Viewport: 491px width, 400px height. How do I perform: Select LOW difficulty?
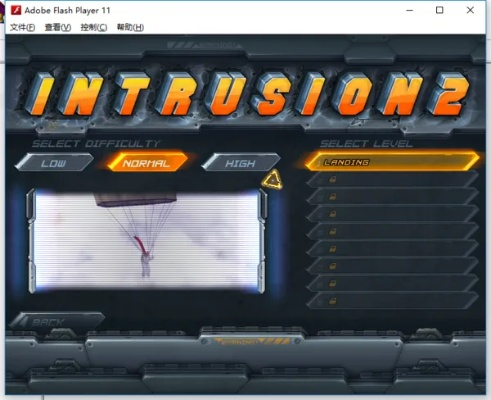(54, 163)
